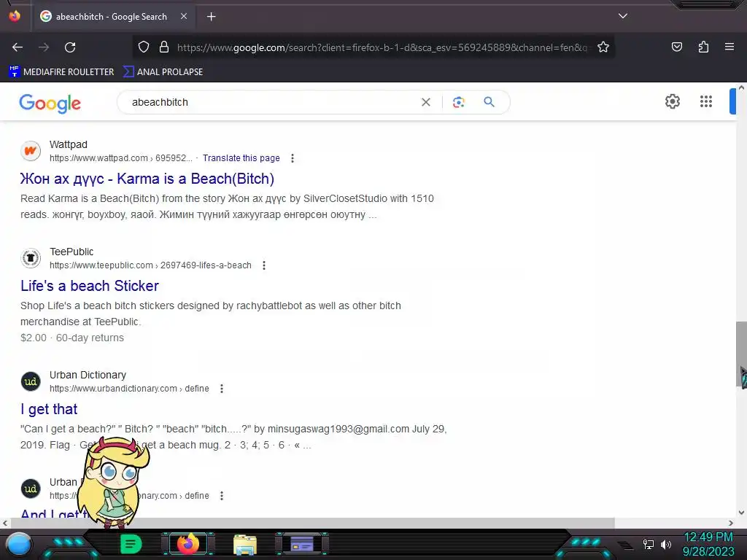Switch to Firefox in the taskbar
This screenshot has height=560, width=747.
click(187, 544)
